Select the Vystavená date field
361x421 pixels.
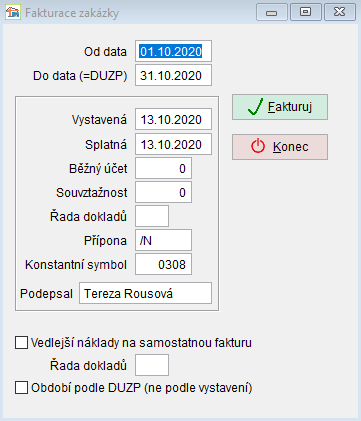coord(173,119)
